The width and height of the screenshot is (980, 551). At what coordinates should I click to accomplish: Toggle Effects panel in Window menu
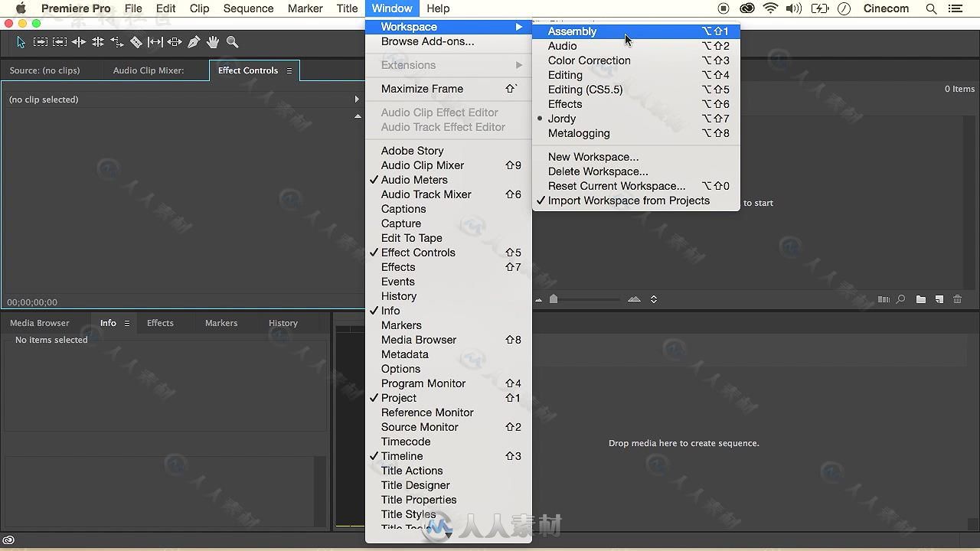point(449,267)
